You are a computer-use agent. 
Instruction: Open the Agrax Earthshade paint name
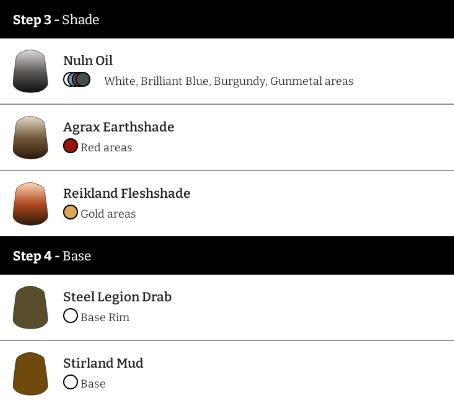coord(119,127)
